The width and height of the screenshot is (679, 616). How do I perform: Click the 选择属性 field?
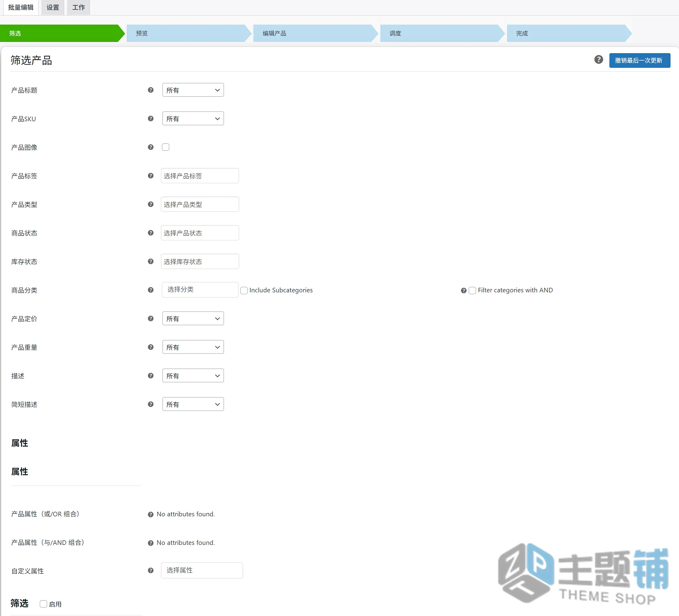(202, 570)
